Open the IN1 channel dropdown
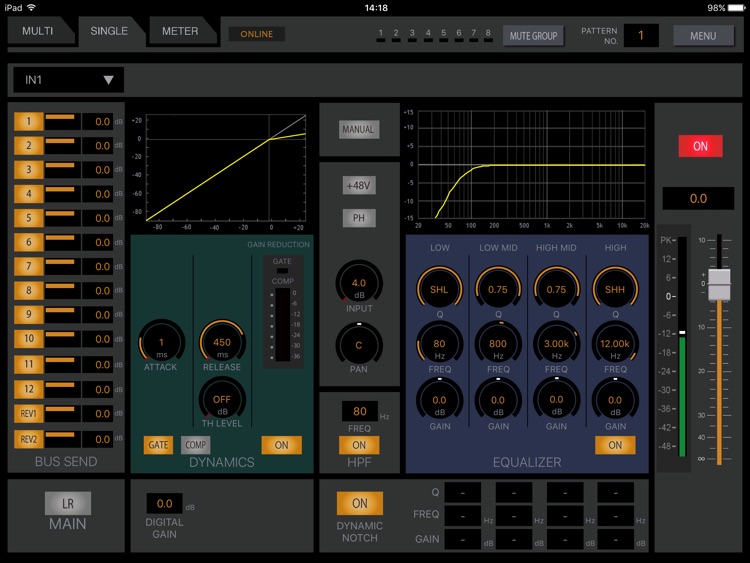Screen dimensions: 750x563 (68, 80)
